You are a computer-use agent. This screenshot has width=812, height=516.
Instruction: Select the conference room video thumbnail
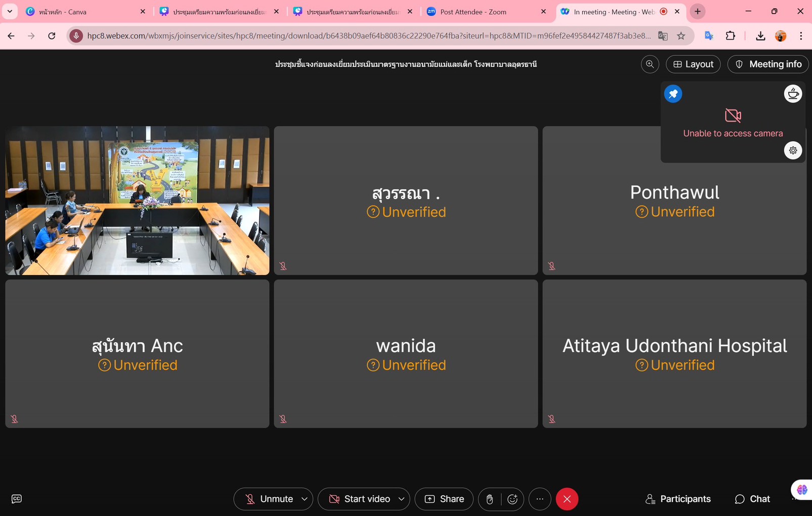[x=137, y=201]
